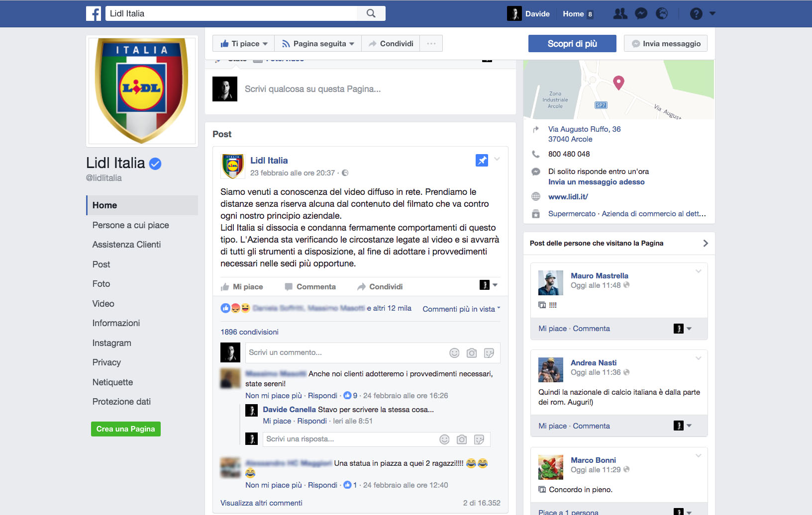Click Scopri di più button
Image resolution: width=812 pixels, height=515 pixels.
572,44
